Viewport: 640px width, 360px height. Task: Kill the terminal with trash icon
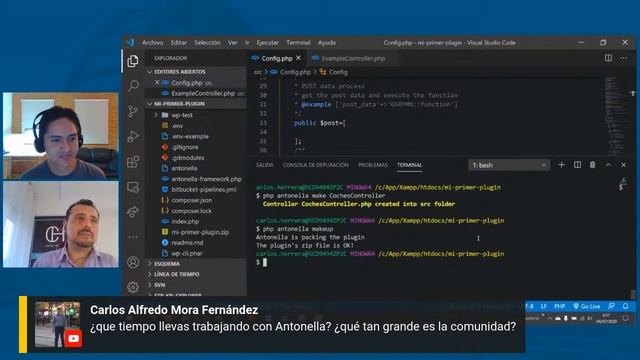[592, 165]
